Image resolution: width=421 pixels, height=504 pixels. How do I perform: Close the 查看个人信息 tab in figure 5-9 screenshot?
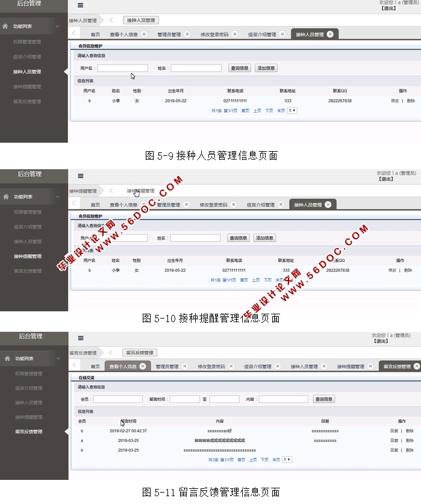[x=144, y=34]
